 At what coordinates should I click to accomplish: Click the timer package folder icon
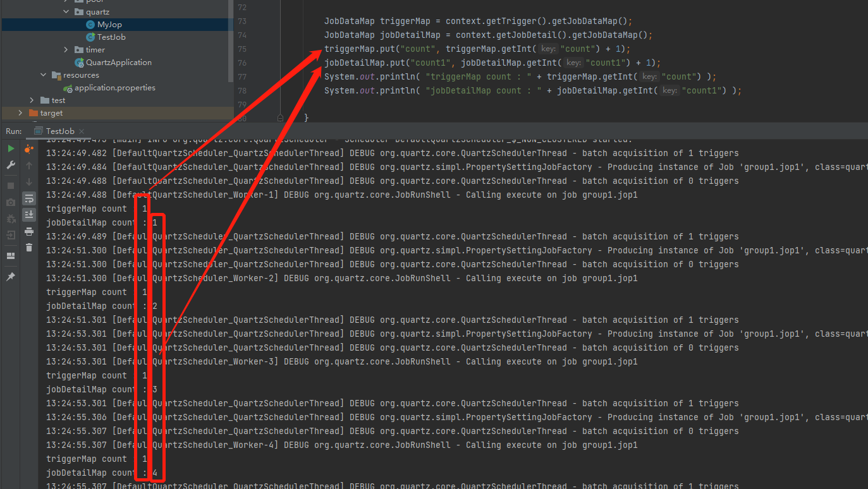pyautogui.click(x=79, y=50)
